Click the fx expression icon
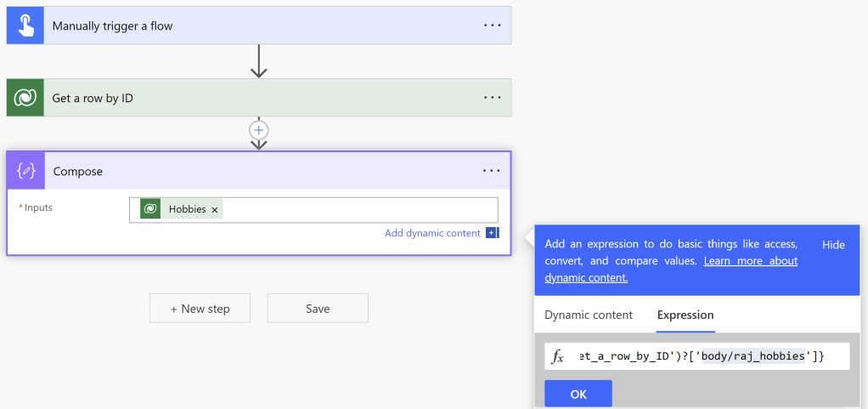 click(x=558, y=357)
